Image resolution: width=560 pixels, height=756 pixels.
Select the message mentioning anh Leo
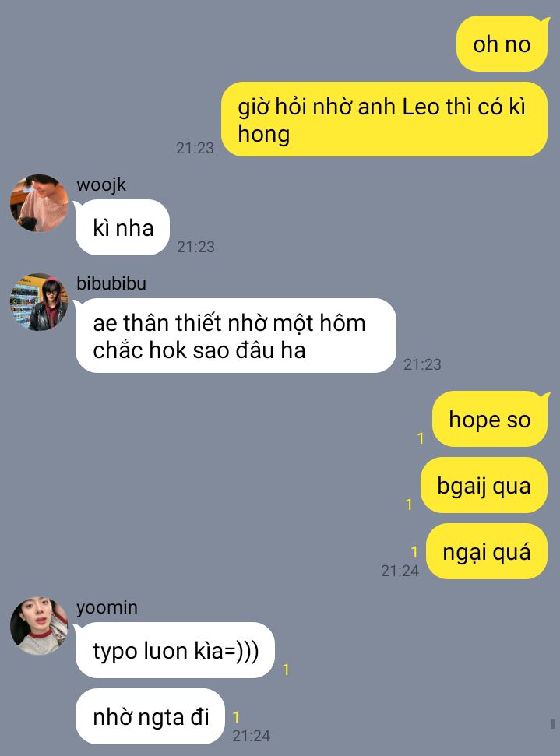tap(385, 119)
